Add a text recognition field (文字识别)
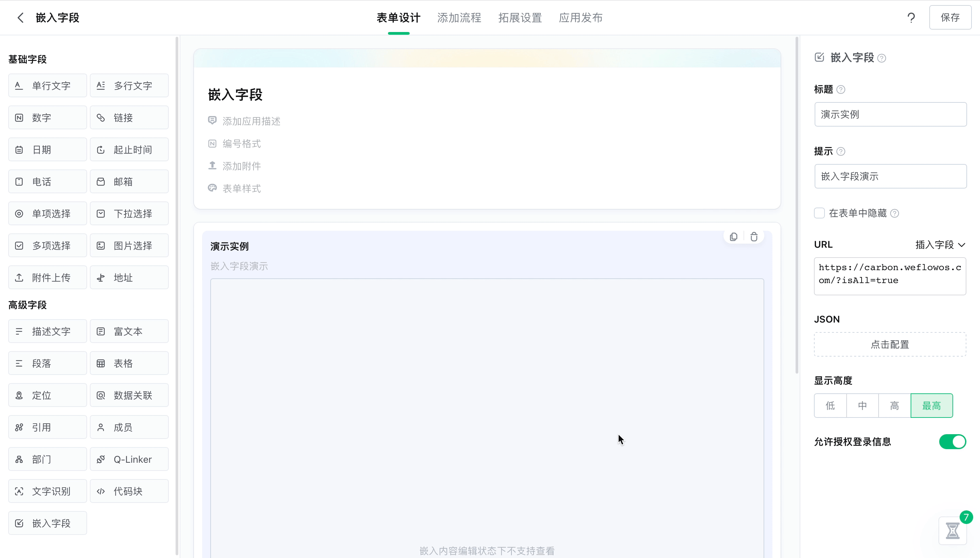980x558 pixels. (x=48, y=491)
